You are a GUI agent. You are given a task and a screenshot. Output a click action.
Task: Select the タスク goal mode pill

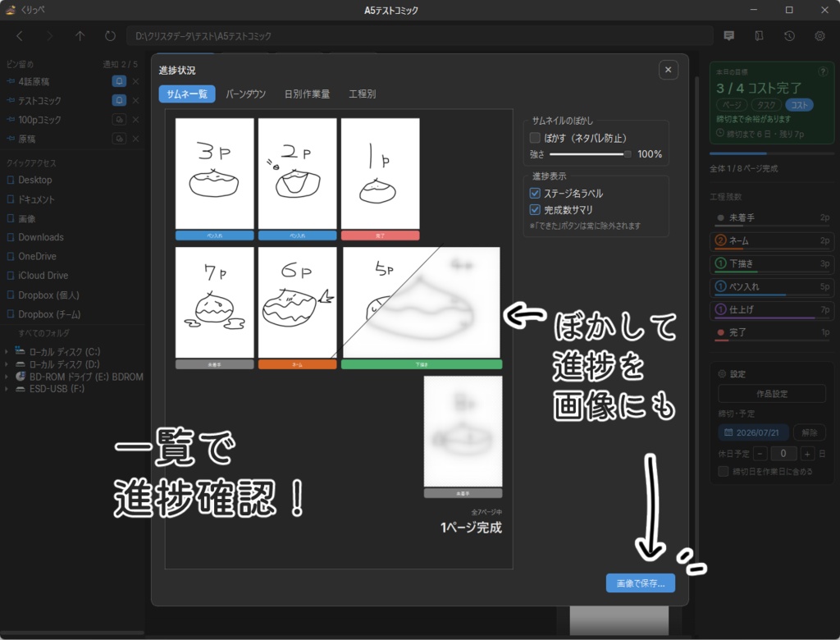pos(766,105)
